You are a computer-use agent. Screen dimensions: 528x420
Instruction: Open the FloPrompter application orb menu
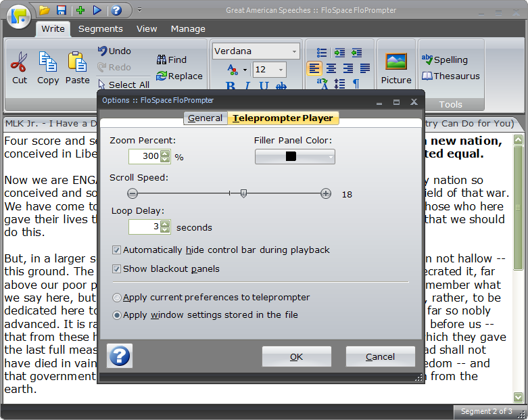[18, 16]
